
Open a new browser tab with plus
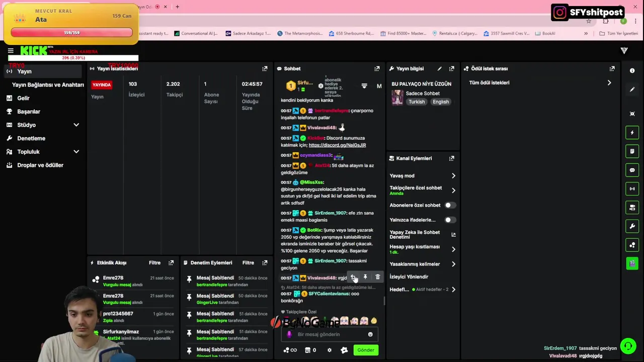(177, 7)
